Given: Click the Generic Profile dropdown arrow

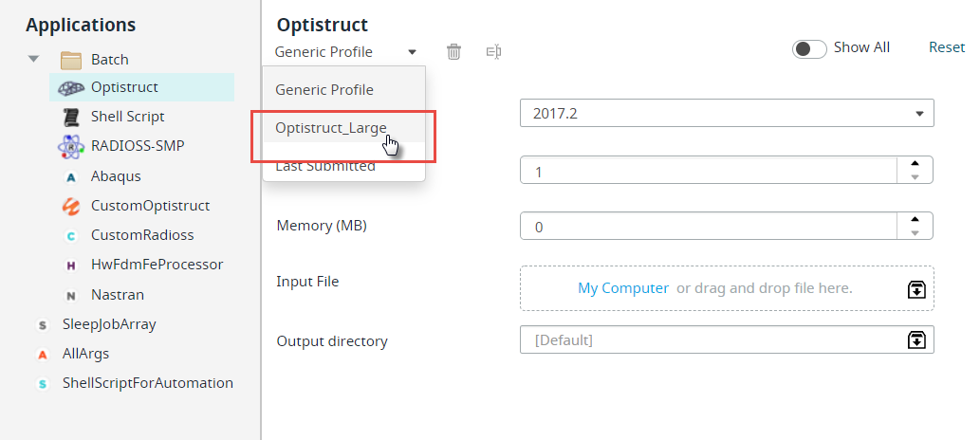Looking at the screenshot, I should [412, 52].
